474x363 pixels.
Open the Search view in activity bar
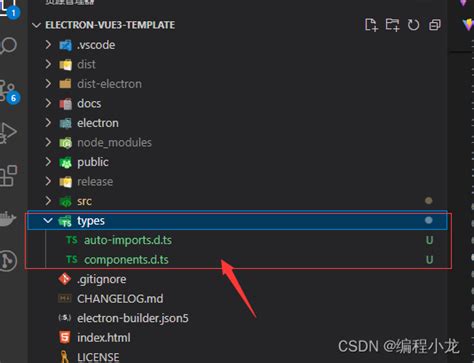click(8, 46)
